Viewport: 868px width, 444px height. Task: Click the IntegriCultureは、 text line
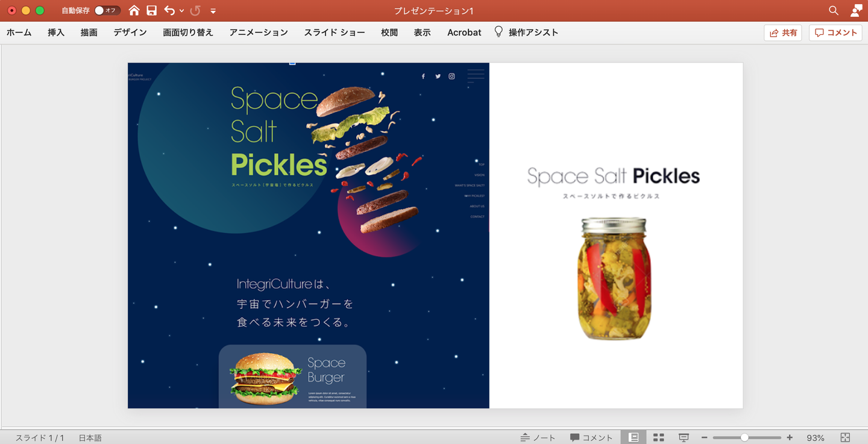[x=285, y=284]
